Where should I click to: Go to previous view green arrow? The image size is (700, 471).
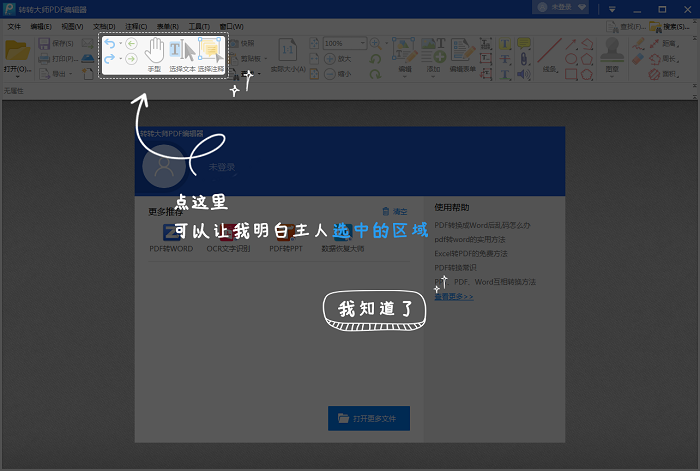click(131, 44)
